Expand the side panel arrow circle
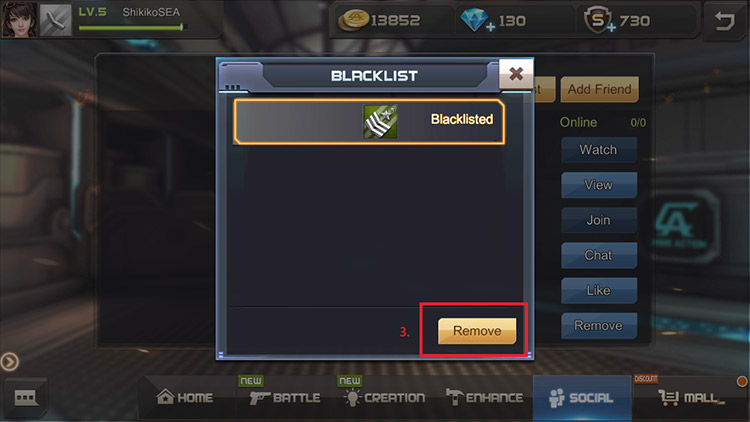 coord(10,362)
